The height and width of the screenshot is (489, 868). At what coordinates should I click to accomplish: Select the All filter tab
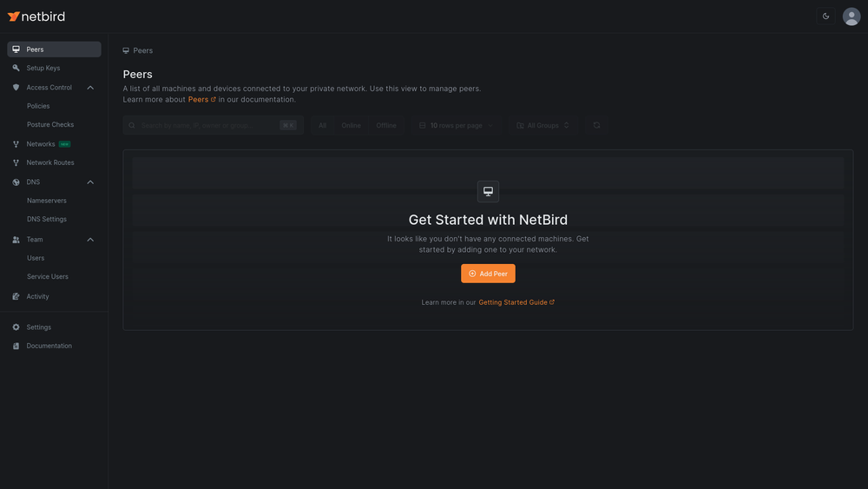point(322,125)
